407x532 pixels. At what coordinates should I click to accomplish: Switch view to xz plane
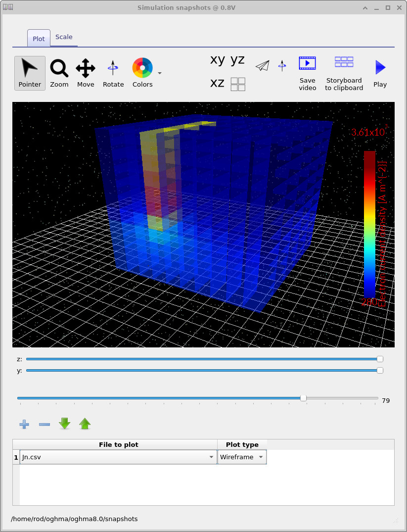[217, 83]
